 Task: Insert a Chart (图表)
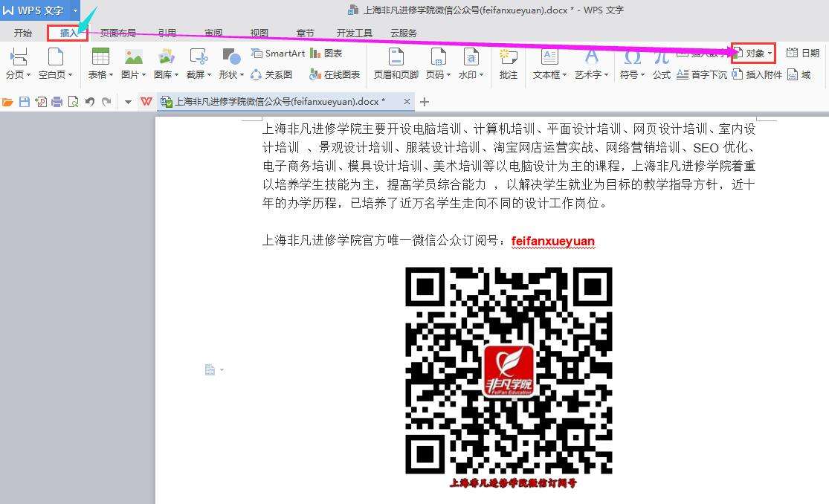(326, 53)
